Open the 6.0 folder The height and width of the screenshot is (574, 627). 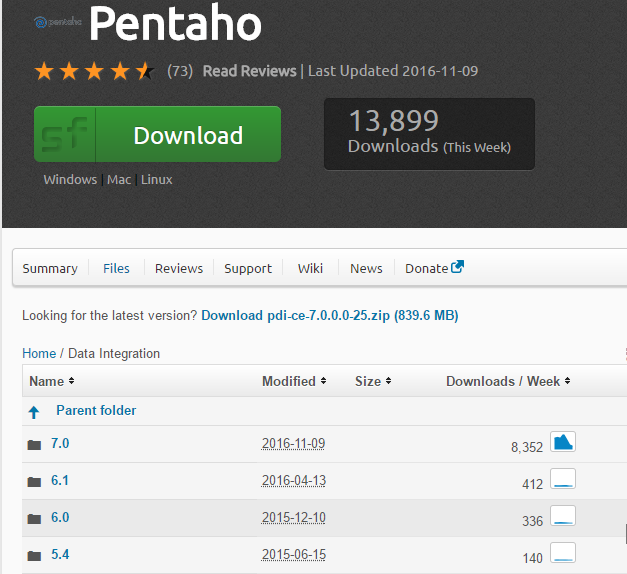tap(60, 518)
